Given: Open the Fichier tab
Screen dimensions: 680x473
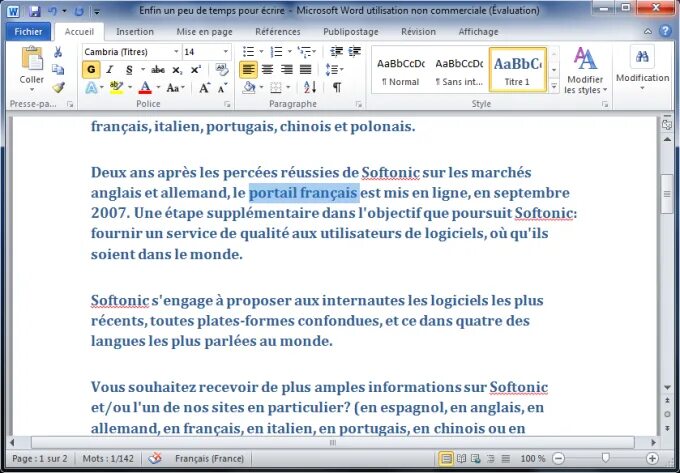Looking at the screenshot, I should (x=29, y=32).
